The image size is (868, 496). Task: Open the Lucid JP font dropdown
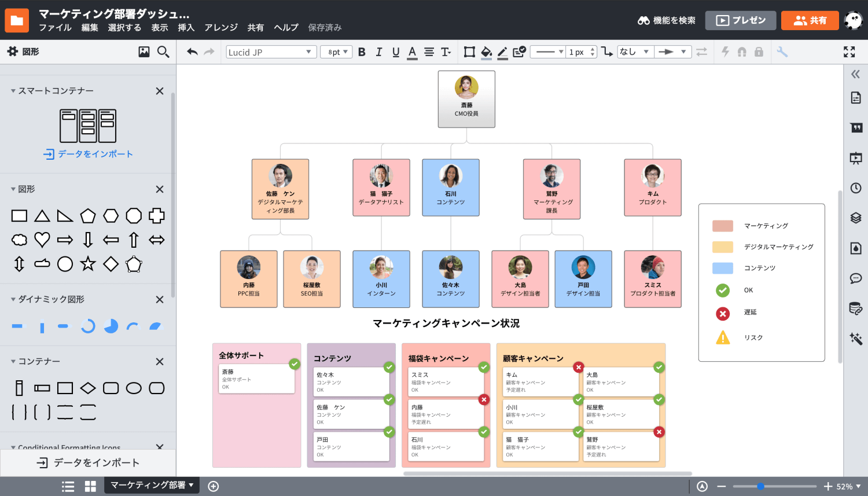[x=270, y=52]
